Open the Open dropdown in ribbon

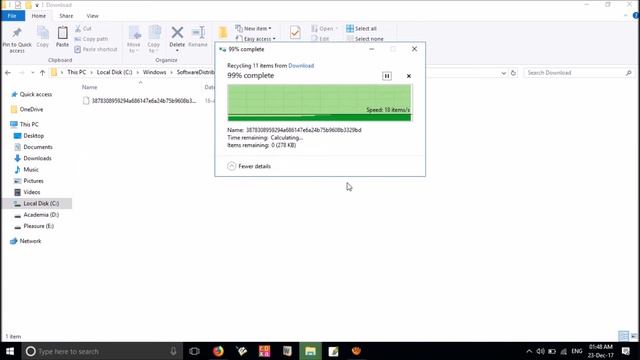pyautogui.click(x=325, y=29)
